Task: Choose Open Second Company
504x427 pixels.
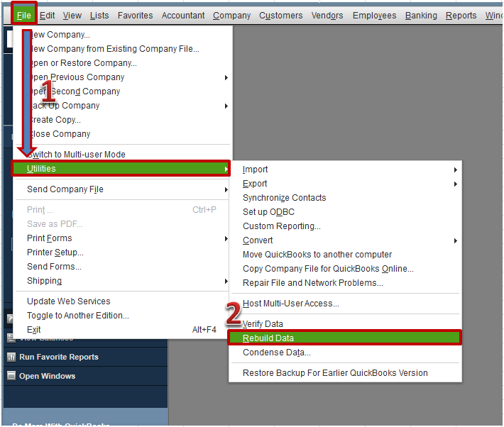Action: 74,91
